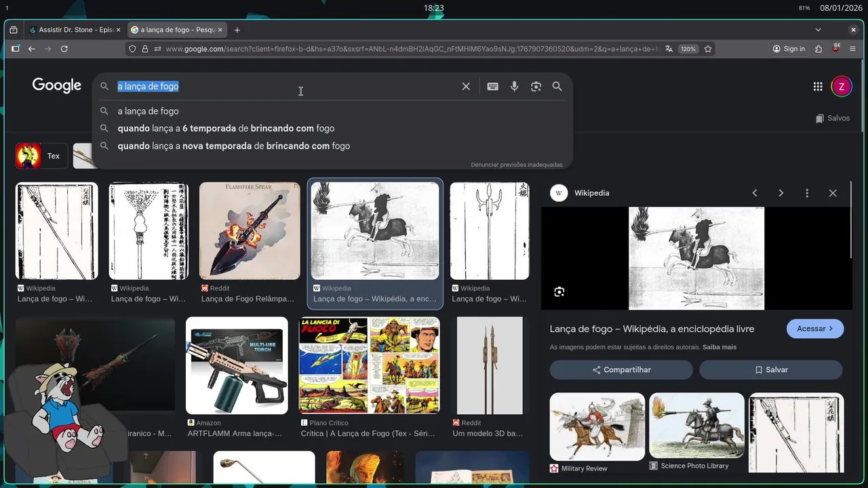Close the Assistir Dr. Stone tab
Viewport: 868px width, 488px height.
tap(118, 30)
